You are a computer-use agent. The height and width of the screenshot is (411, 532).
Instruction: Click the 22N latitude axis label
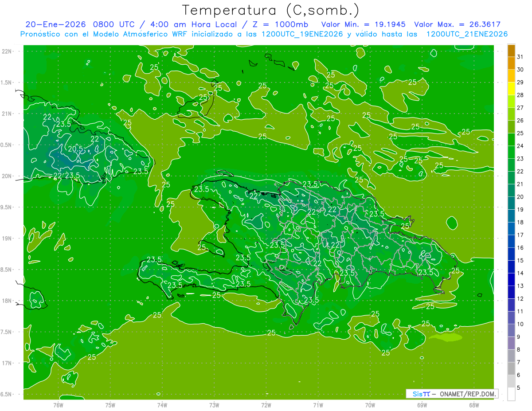tap(6, 51)
